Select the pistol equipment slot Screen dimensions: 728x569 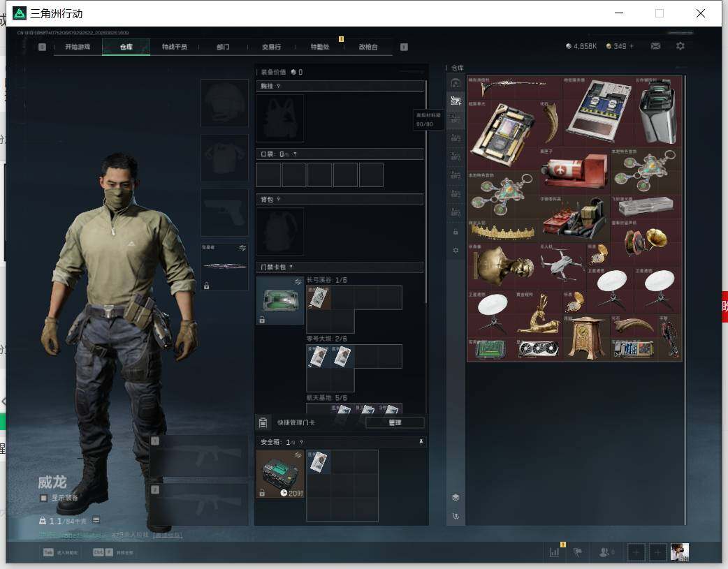tap(224, 212)
